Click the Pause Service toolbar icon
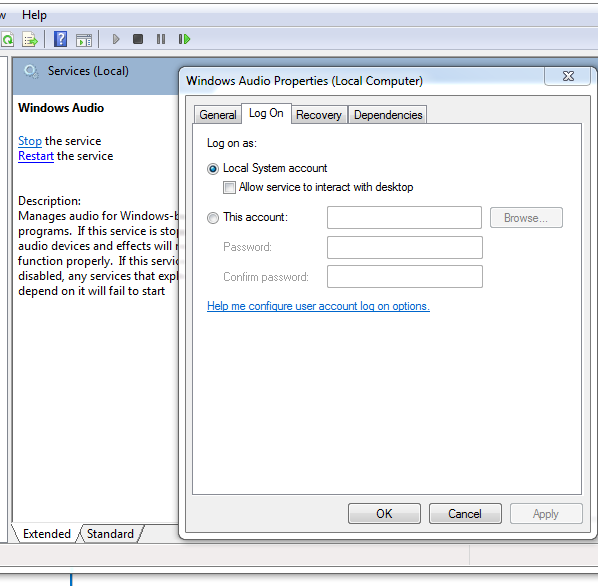Screen dimensions: 598x586 click(161, 39)
